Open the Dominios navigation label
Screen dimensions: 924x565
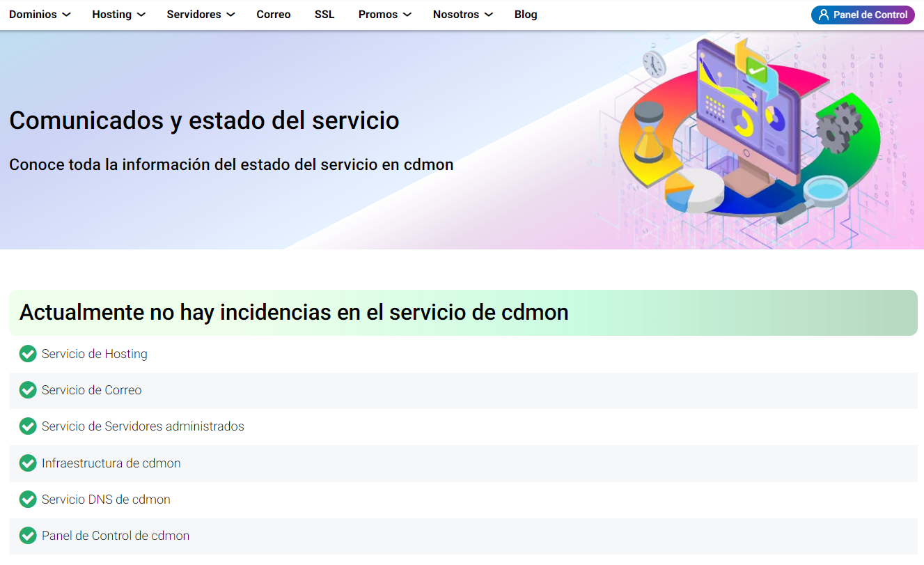pos(33,15)
